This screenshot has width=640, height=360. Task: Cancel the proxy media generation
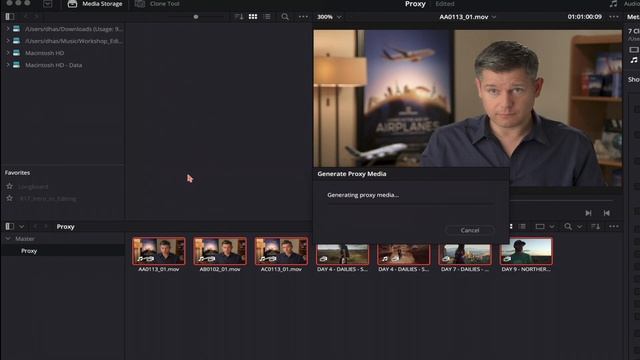click(470, 230)
